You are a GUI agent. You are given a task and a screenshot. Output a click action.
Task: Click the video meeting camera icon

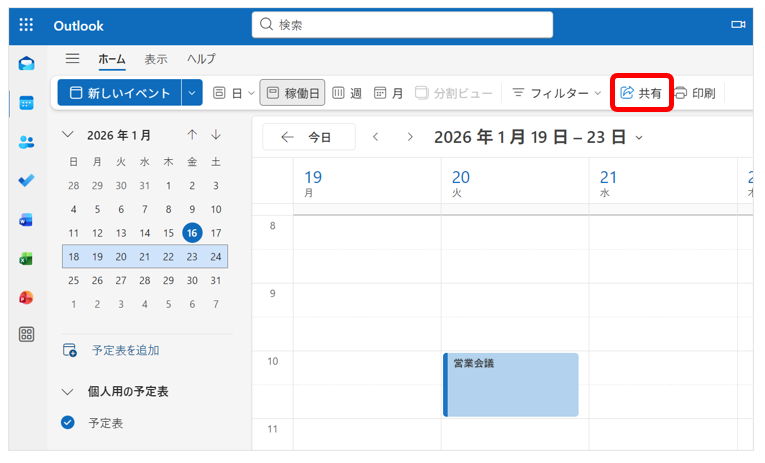click(738, 24)
